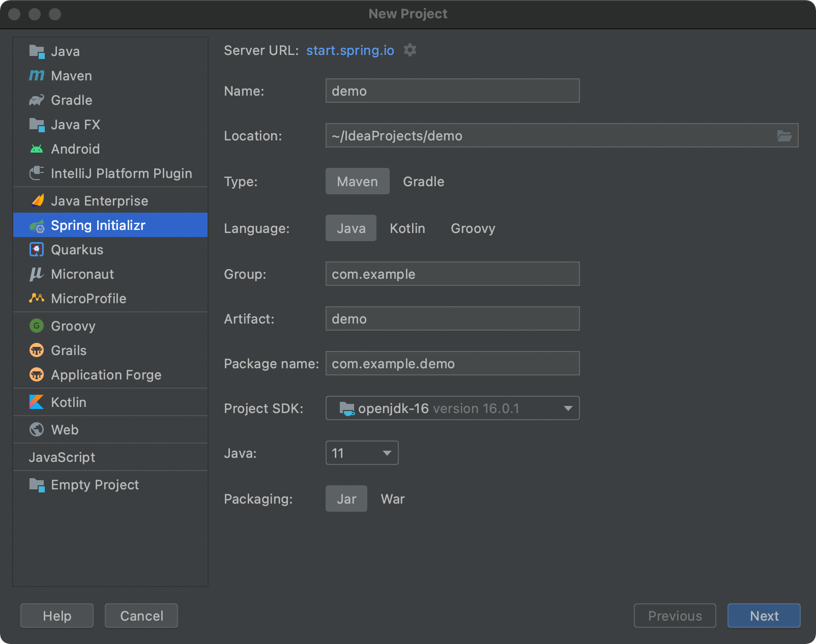This screenshot has height=644, width=816.
Task: Click the Help button
Action: tap(57, 616)
